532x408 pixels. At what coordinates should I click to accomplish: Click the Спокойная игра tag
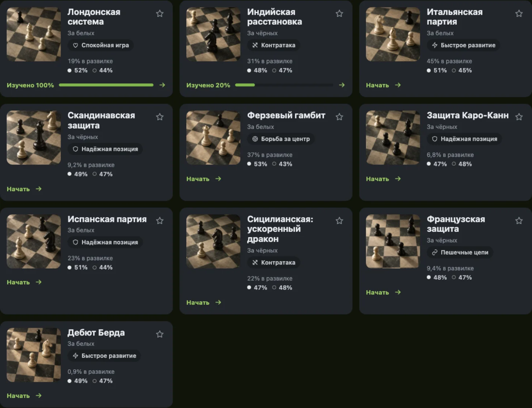coord(101,45)
